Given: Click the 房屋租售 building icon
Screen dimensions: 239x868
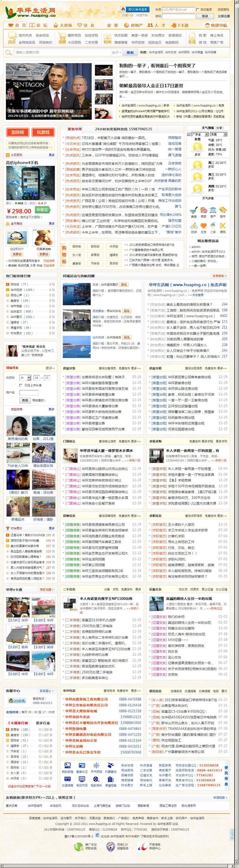Looking at the screenshot, I should point(110,779).
